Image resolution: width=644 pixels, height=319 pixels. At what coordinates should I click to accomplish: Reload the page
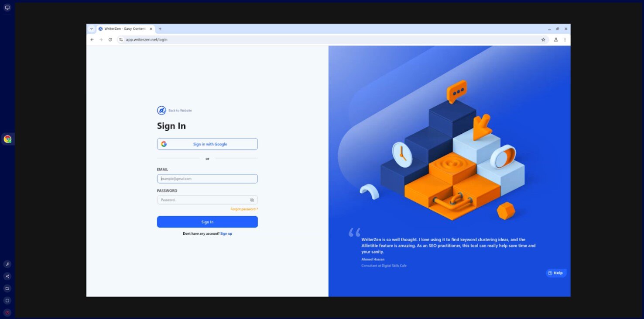[110, 40]
